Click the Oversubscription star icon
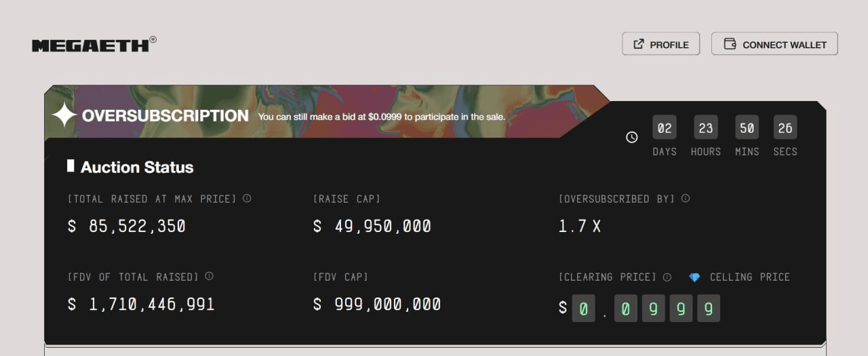868x356 pixels. (64, 115)
